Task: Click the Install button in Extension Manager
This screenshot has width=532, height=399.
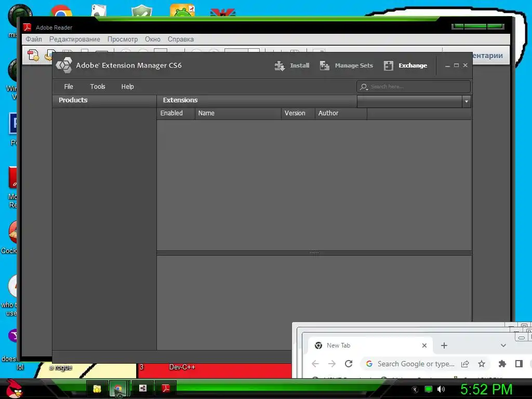Action: click(x=292, y=65)
